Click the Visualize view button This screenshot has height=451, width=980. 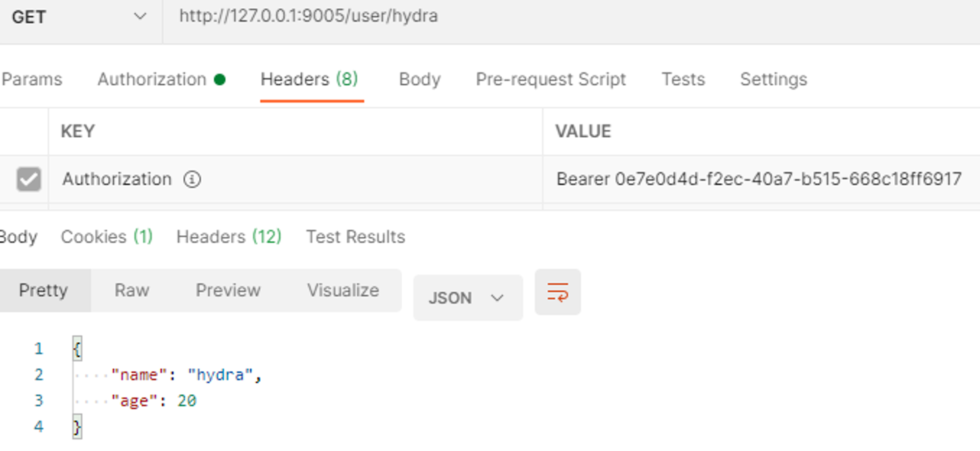click(x=343, y=290)
